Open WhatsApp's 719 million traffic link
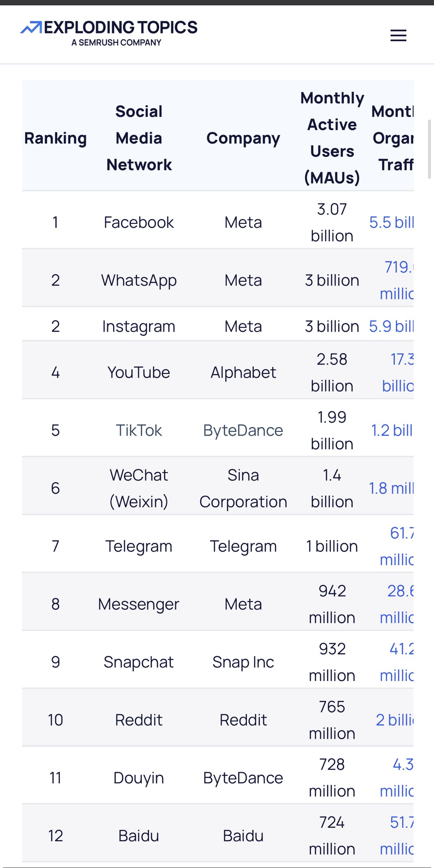434x868 pixels. (x=397, y=280)
